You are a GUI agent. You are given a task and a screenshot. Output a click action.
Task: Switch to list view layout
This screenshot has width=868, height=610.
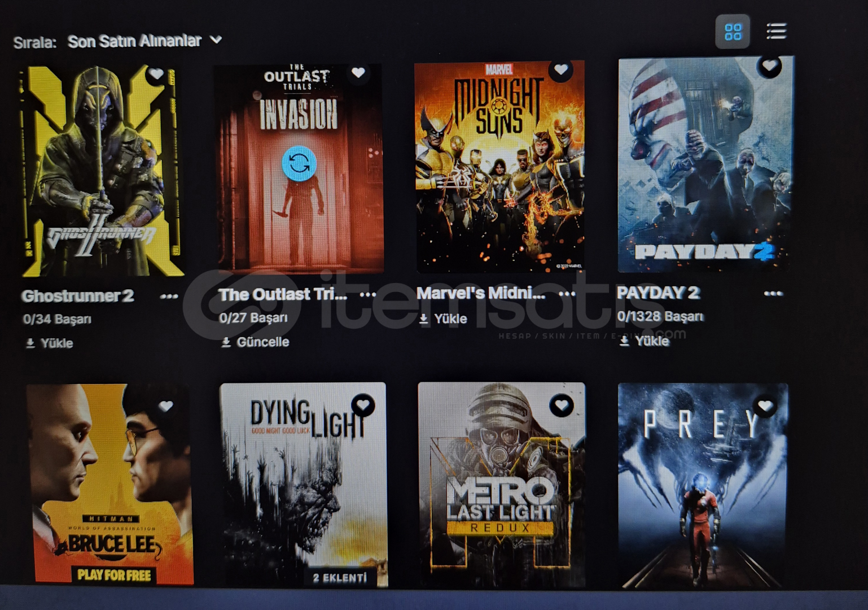tap(776, 32)
